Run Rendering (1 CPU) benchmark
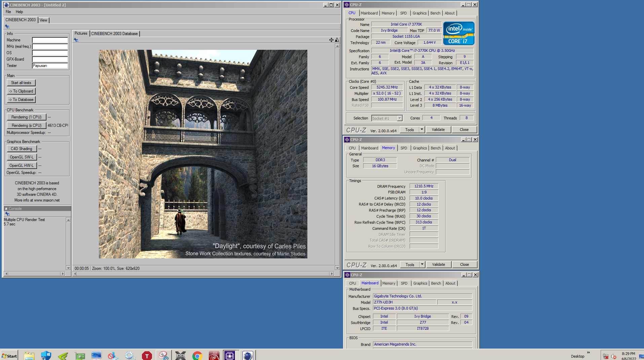644x360 pixels. (x=26, y=117)
